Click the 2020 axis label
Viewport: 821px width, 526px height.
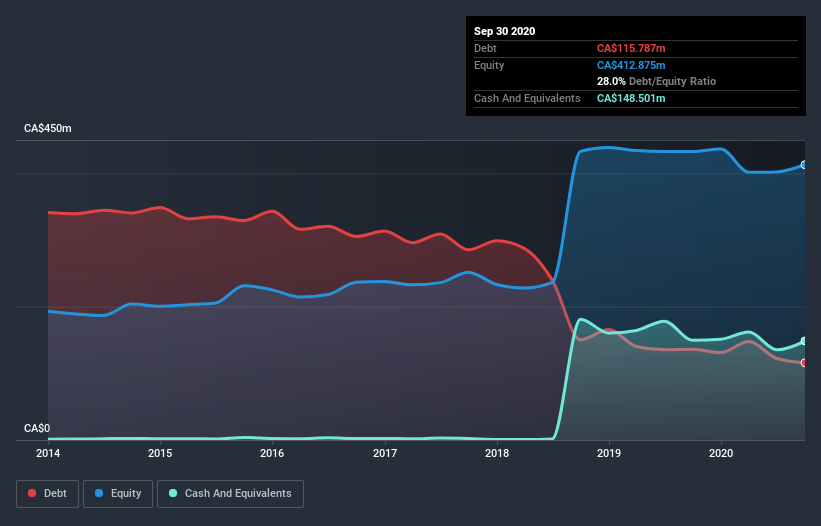click(x=721, y=453)
